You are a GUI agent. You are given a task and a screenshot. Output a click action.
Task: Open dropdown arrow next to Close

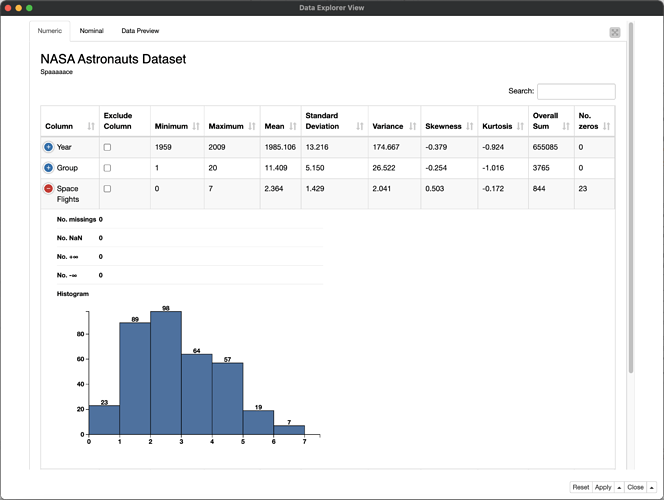(652, 487)
